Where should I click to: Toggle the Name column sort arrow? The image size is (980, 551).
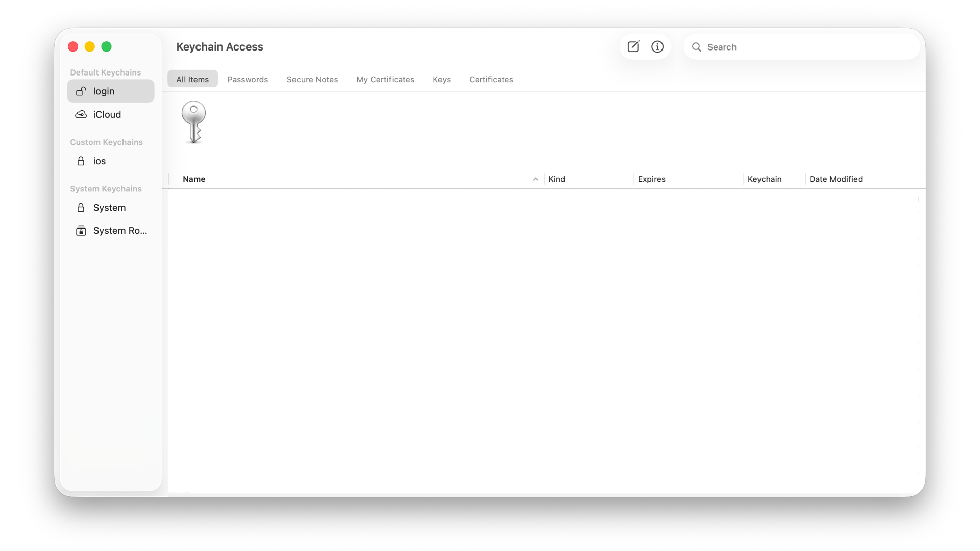click(535, 179)
